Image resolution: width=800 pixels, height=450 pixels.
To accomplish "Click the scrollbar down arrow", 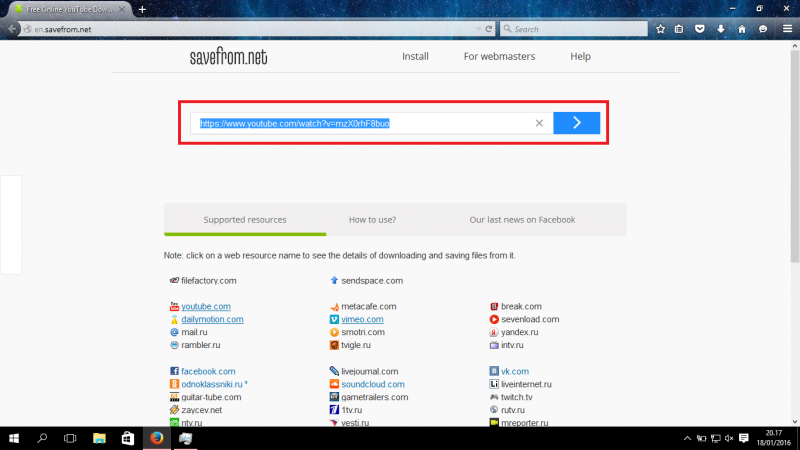I will [794, 422].
